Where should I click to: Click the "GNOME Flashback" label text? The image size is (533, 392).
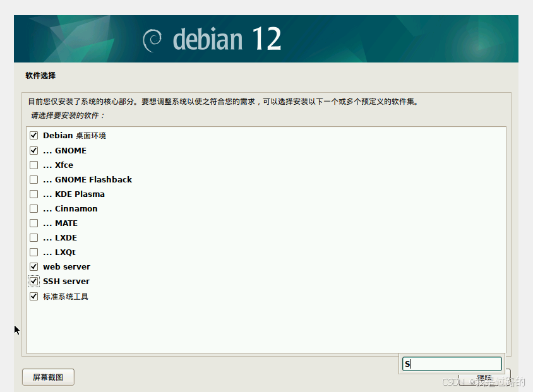tap(93, 179)
